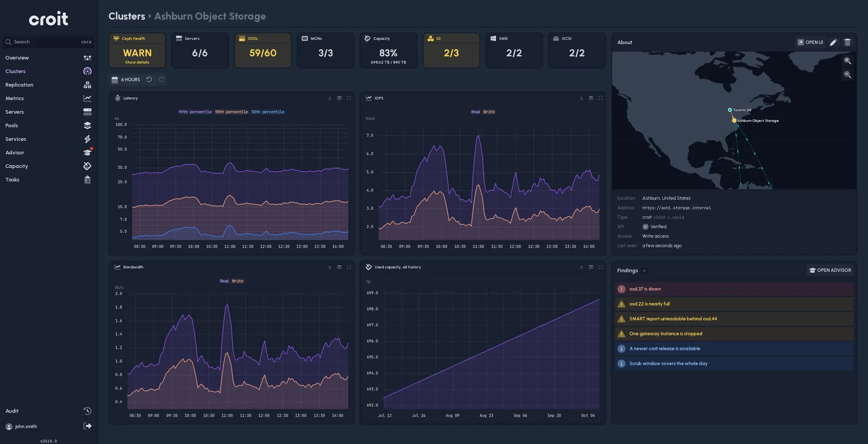Viewport: 868px width, 444px height.
Task: Download the Latency chart data
Action: 330,98
